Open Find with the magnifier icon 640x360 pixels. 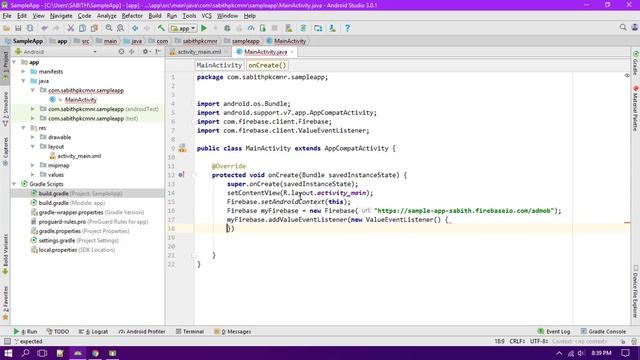pyautogui.click(x=109, y=28)
